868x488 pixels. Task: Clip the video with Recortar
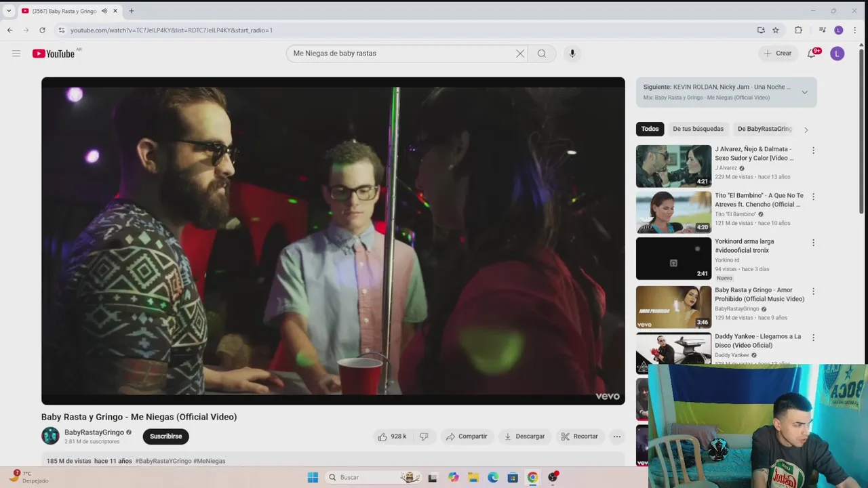click(579, 436)
